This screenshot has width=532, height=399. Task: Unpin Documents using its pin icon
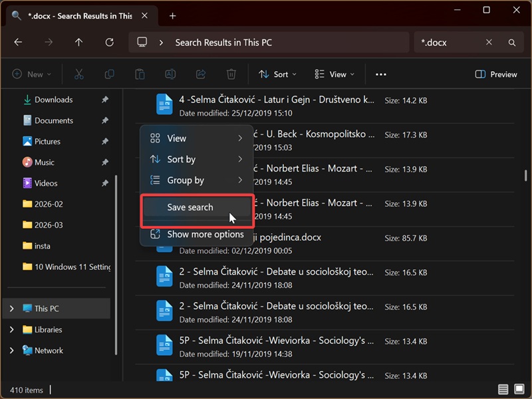click(105, 120)
